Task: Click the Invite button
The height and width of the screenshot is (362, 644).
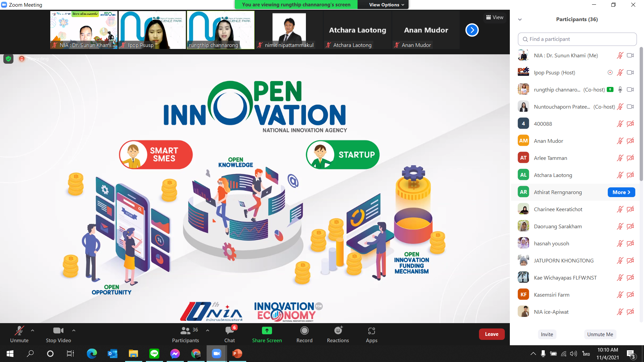Action: pos(547,335)
